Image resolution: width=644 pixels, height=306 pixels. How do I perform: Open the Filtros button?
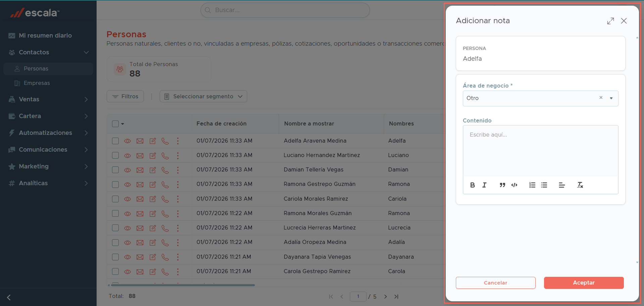(x=125, y=96)
